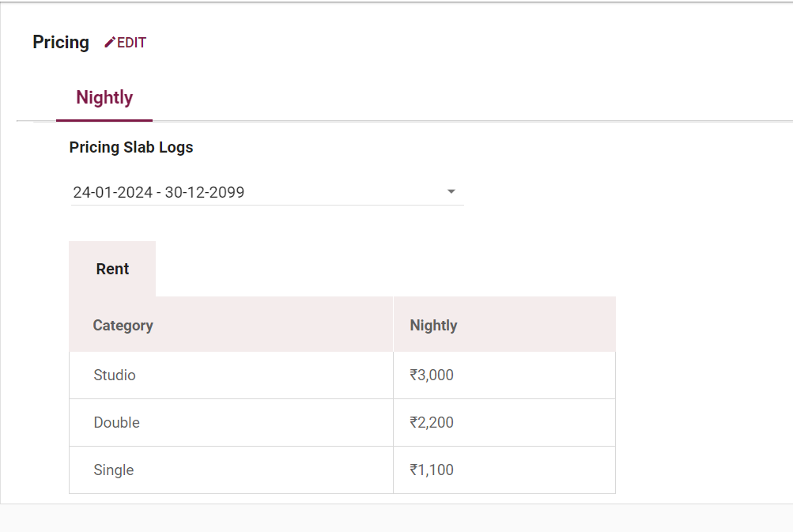Click the Pricing Slab Logs label
Viewport: 793px width, 532px height.
(131, 147)
